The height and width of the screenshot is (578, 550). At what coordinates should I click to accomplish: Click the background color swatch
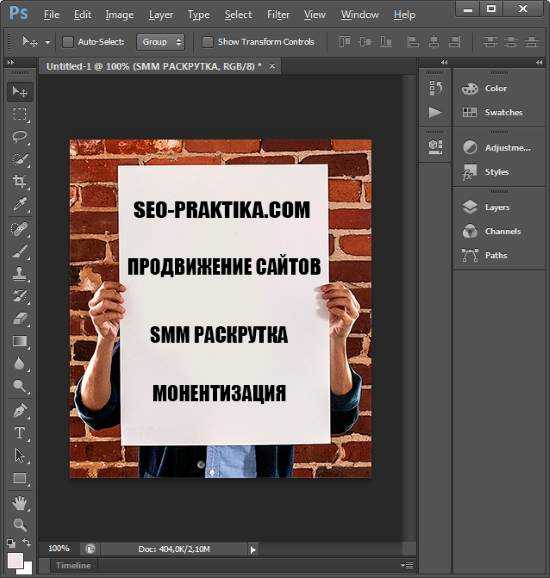pos(27,570)
